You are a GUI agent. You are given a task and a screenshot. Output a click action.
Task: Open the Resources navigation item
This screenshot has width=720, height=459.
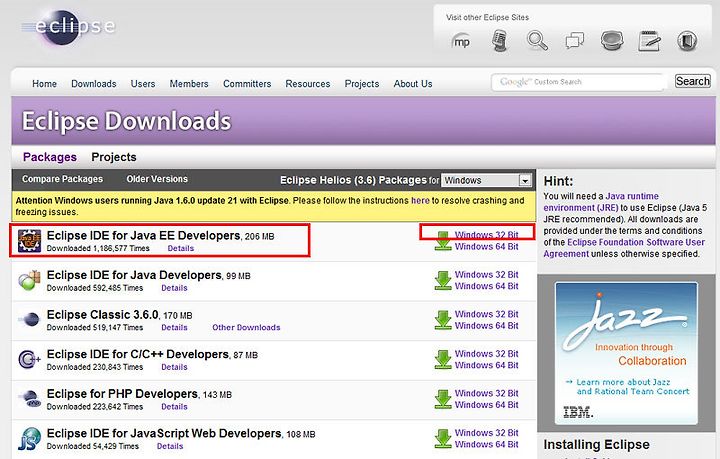(308, 84)
